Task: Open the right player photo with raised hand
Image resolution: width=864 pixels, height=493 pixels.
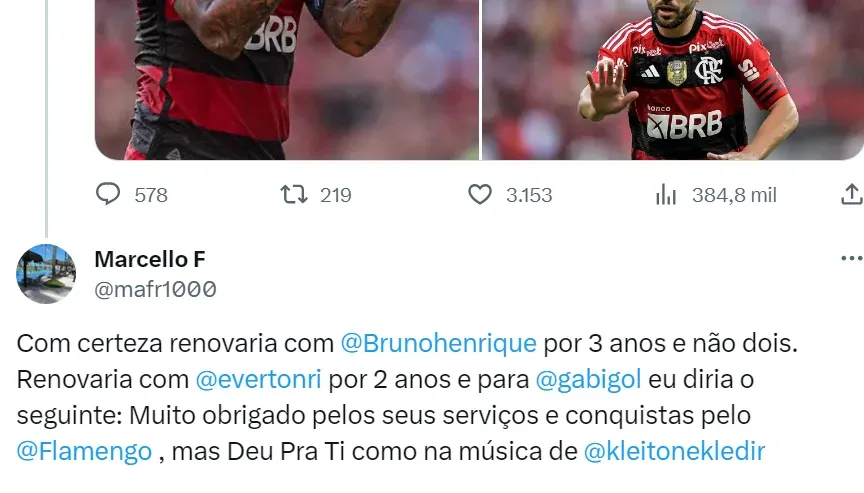Action: click(x=673, y=80)
